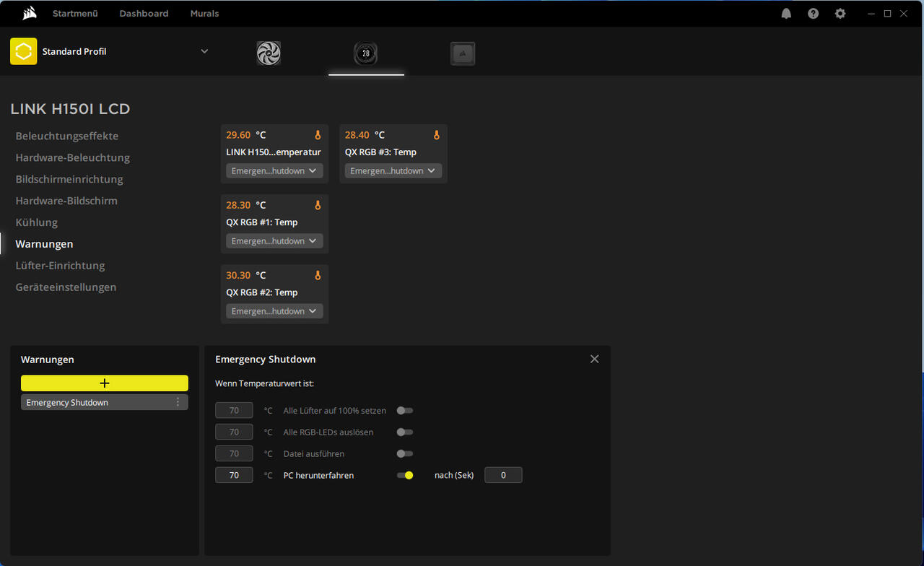924x566 pixels.
Task: Open the settings gear icon
Action: tap(840, 14)
